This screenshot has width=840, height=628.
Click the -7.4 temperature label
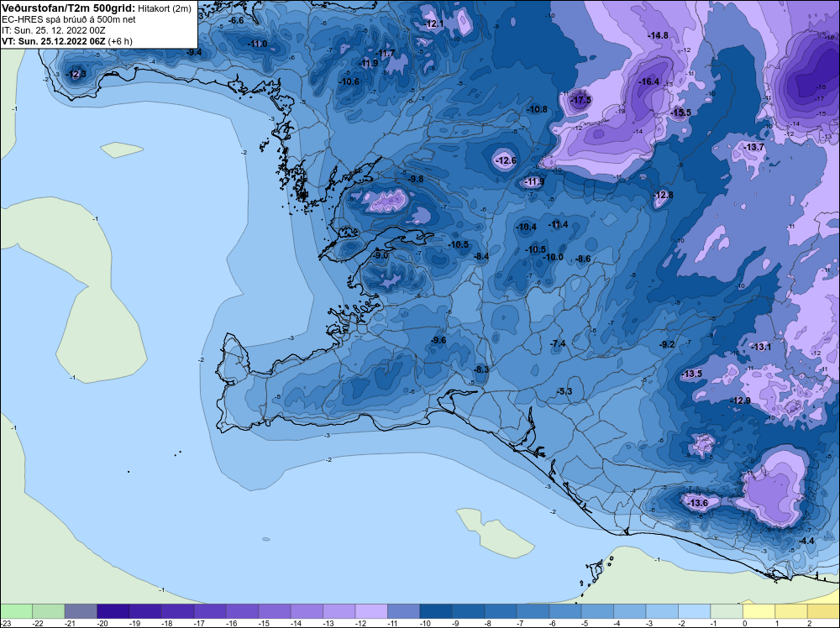(558, 343)
